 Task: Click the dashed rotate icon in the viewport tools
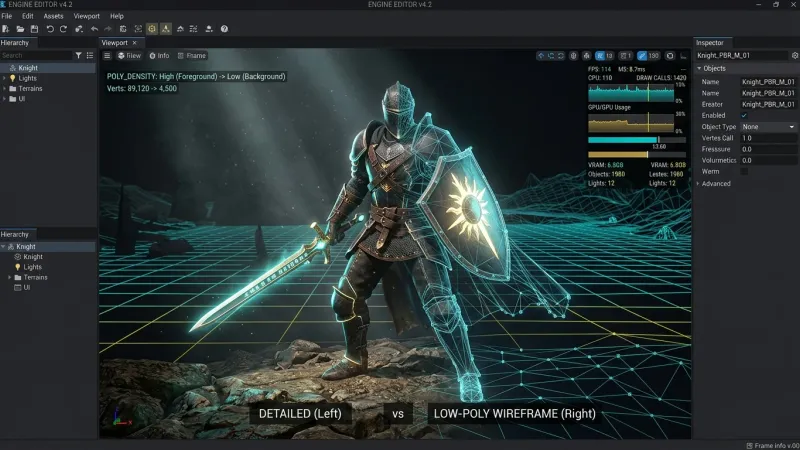point(551,56)
